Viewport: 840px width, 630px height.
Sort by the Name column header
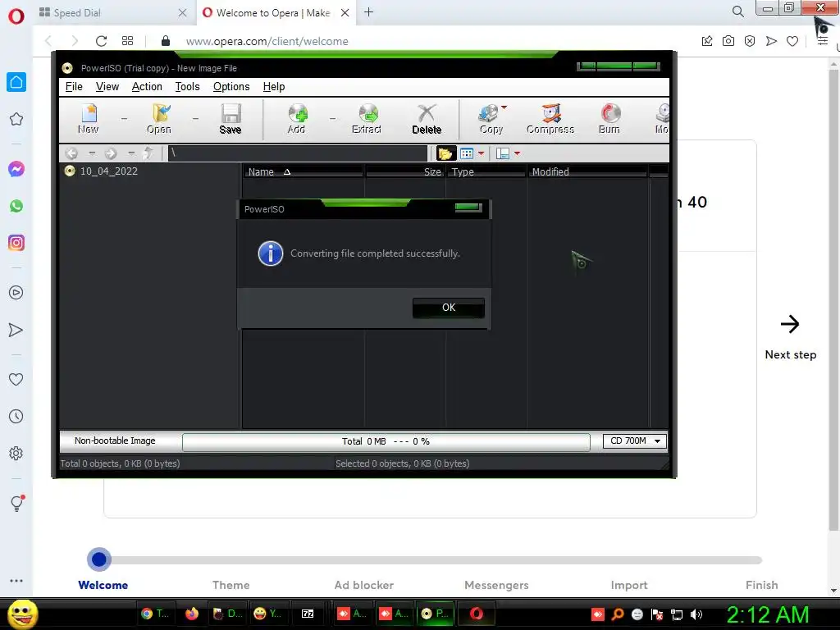[304, 172]
